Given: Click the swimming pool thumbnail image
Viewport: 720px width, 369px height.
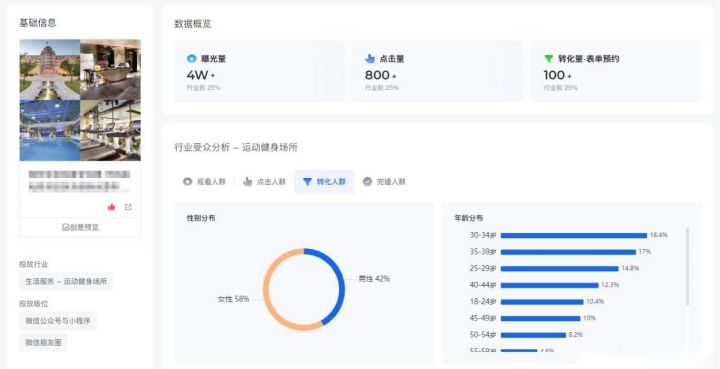Looking at the screenshot, I should click(50, 130).
